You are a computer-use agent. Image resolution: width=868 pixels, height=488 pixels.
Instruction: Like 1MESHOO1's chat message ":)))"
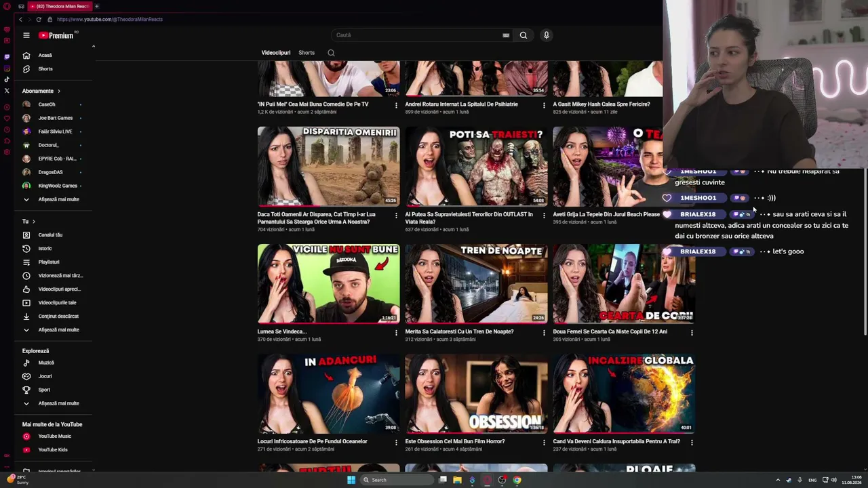667,198
